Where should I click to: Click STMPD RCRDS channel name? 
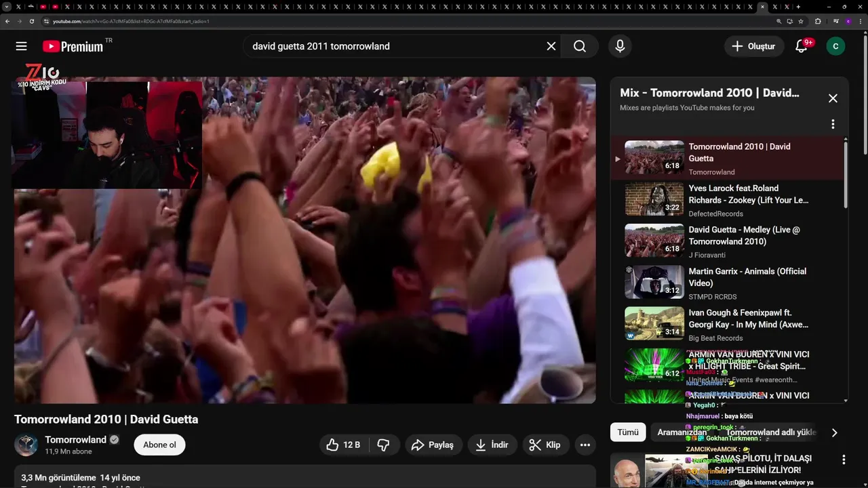(x=713, y=297)
